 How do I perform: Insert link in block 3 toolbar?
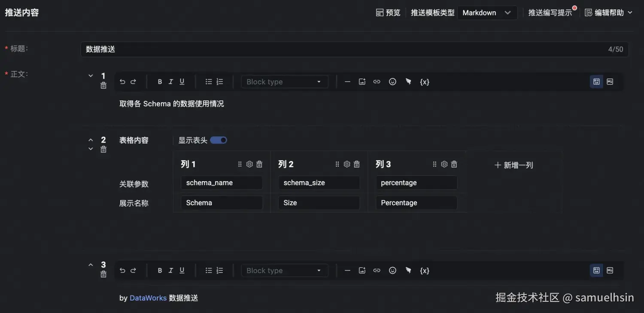[377, 270]
